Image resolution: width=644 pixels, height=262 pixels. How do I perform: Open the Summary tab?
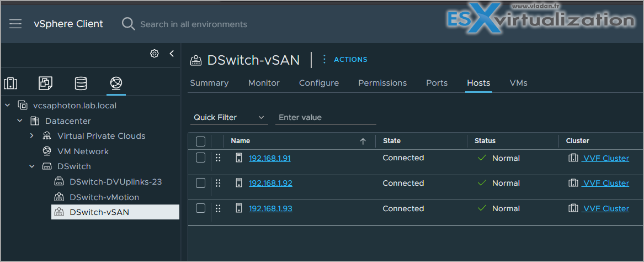(210, 83)
